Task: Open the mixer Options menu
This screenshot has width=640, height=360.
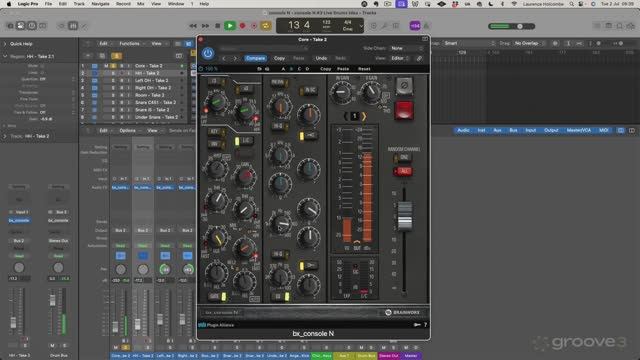Action: (129, 131)
